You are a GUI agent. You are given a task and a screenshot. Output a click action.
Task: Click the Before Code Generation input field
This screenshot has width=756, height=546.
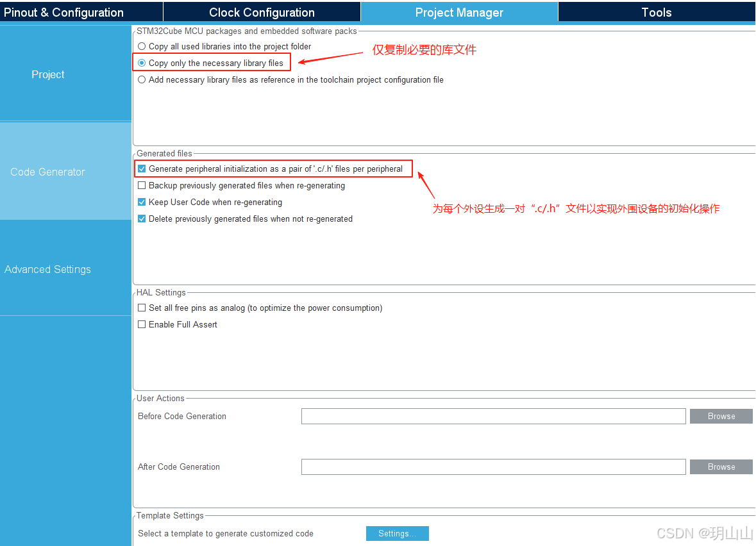tap(494, 416)
